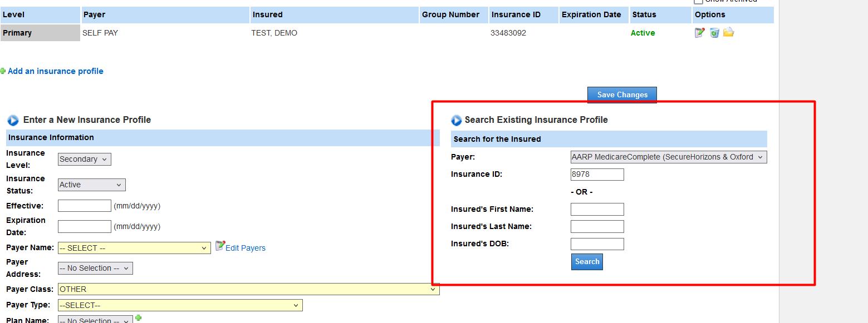Click the green plus beside Add an insurance profile
The height and width of the screenshot is (323, 868).
point(3,71)
